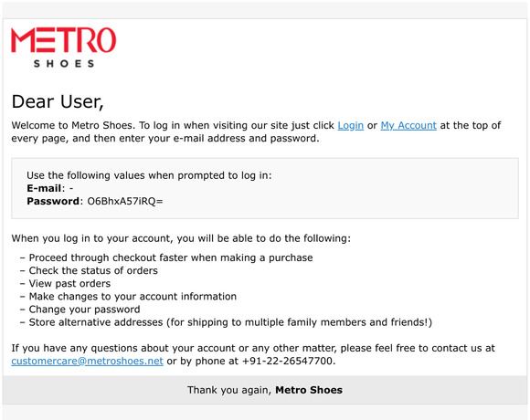This screenshot has height=420, width=530.
Task: Click the phone number +91-22-26547700
Action: tap(289, 362)
